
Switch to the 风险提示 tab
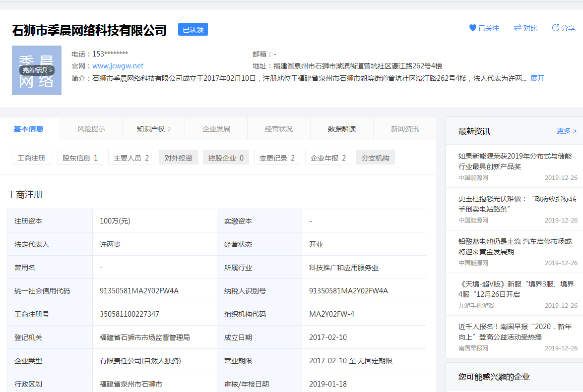pyautogui.click(x=91, y=129)
